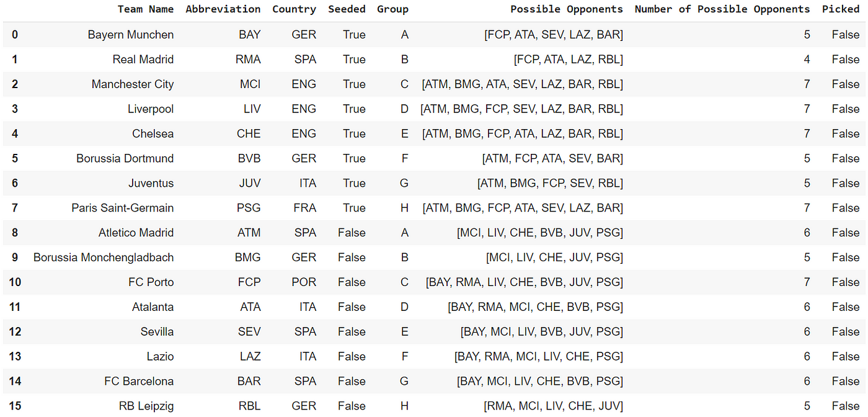Click the 'SEV' abbreviation cell
This screenshot has width=868, height=417.
[x=249, y=332]
